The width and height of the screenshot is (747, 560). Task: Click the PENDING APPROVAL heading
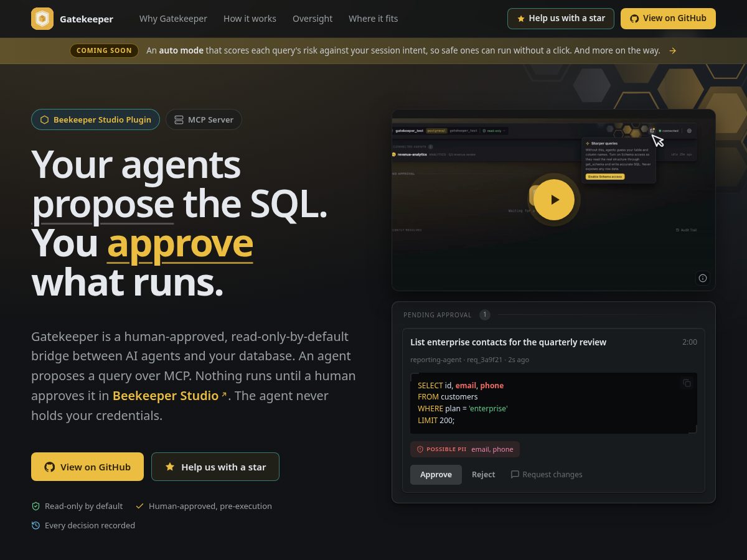(438, 315)
